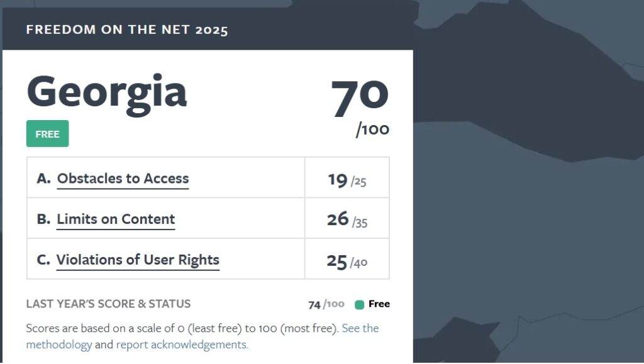
Task: Open the Obstacles to Access link
Action: [x=123, y=179]
